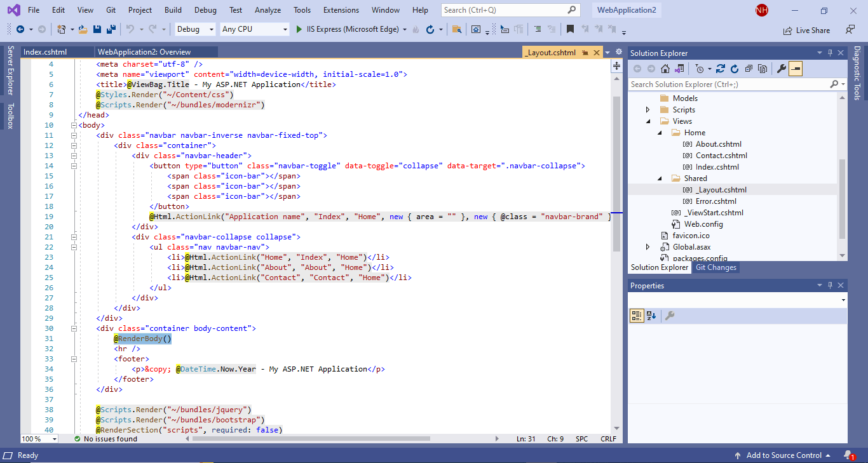Click the Search Solution Explorer input field

pyautogui.click(x=728, y=84)
